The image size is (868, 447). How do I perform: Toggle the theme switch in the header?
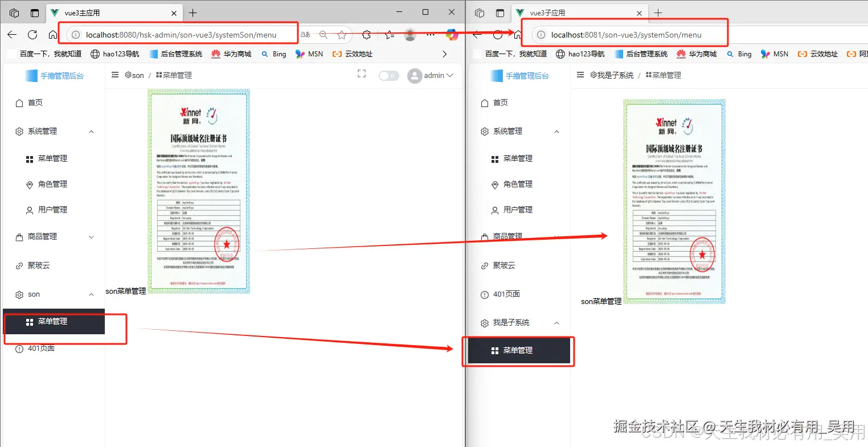pos(389,75)
